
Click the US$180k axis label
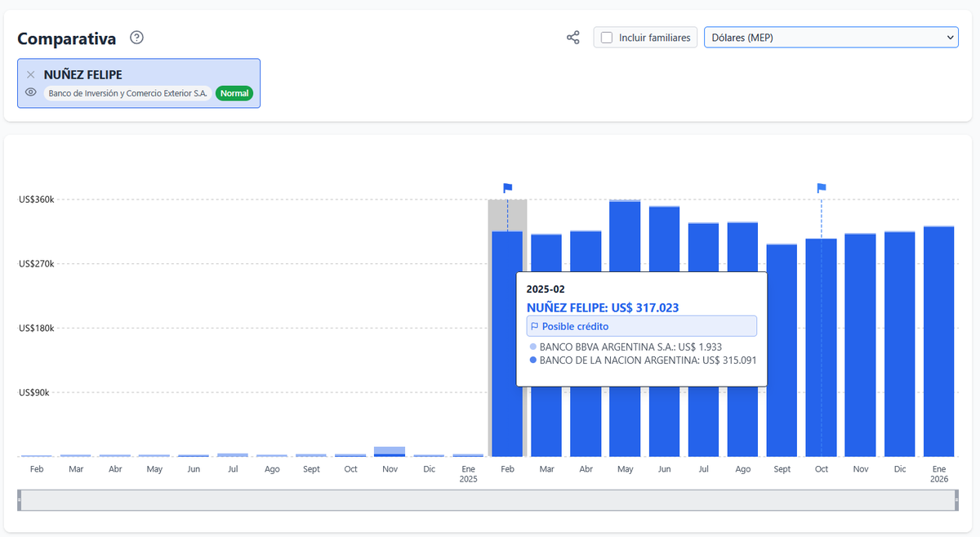pos(37,328)
